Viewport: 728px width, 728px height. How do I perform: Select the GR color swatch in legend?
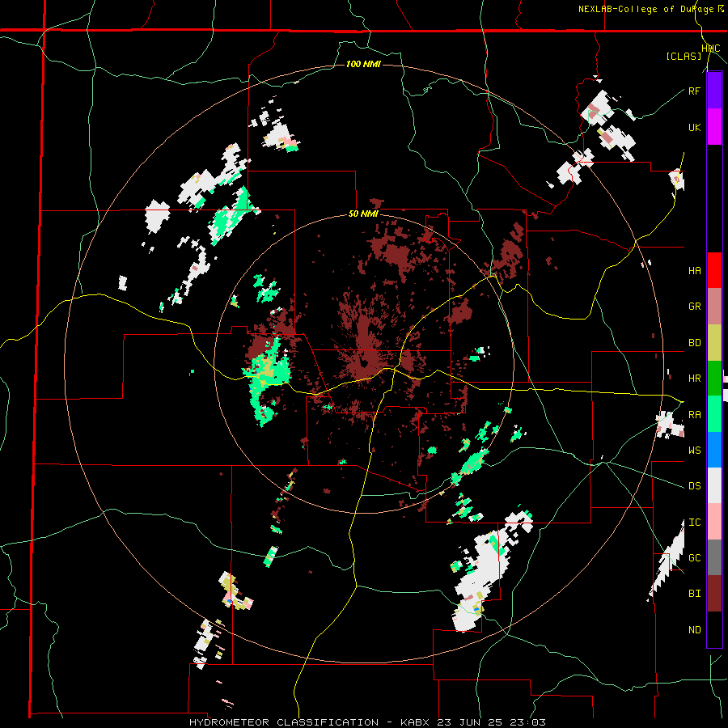[714, 307]
